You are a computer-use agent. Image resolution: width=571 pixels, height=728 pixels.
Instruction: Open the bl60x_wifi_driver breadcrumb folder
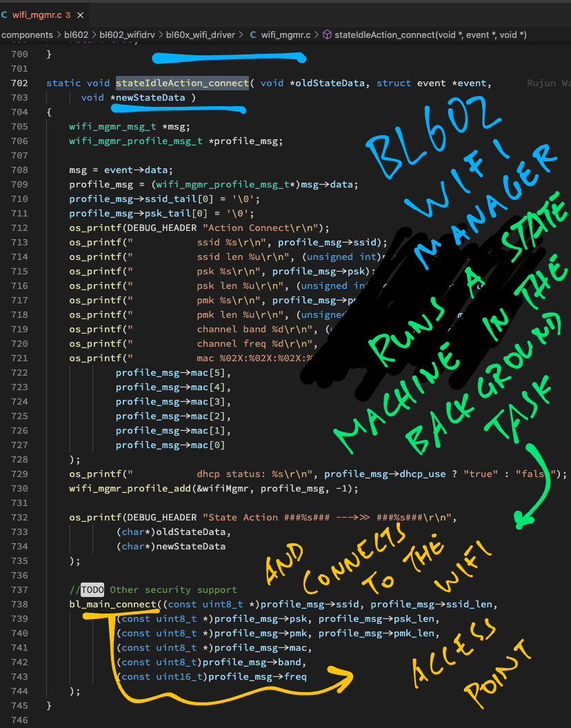pos(200,34)
